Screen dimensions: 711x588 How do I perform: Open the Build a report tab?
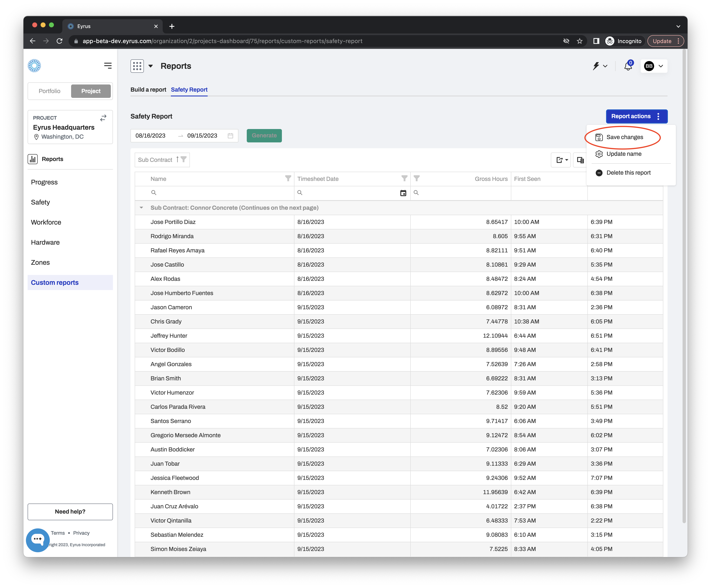click(148, 90)
